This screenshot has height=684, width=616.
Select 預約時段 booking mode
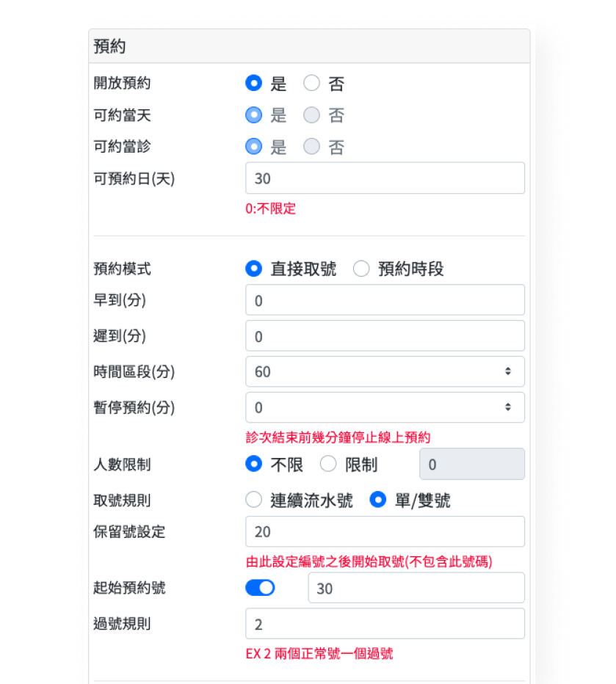pyautogui.click(x=361, y=269)
